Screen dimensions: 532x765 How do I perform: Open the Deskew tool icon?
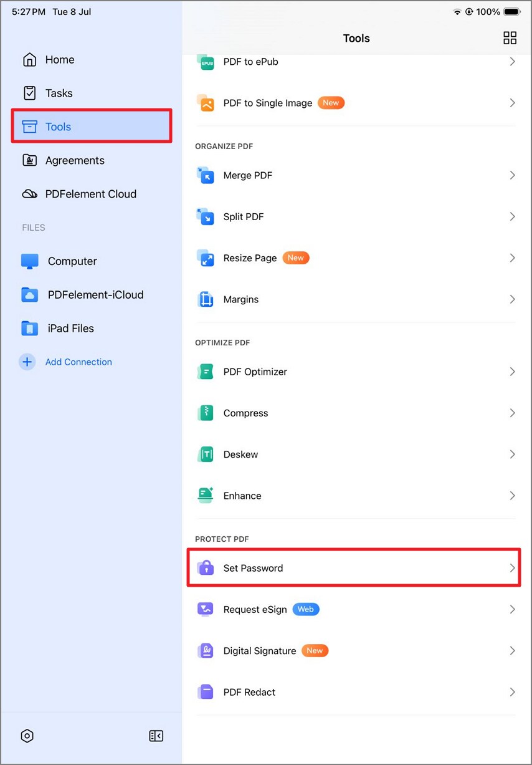(205, 455)
